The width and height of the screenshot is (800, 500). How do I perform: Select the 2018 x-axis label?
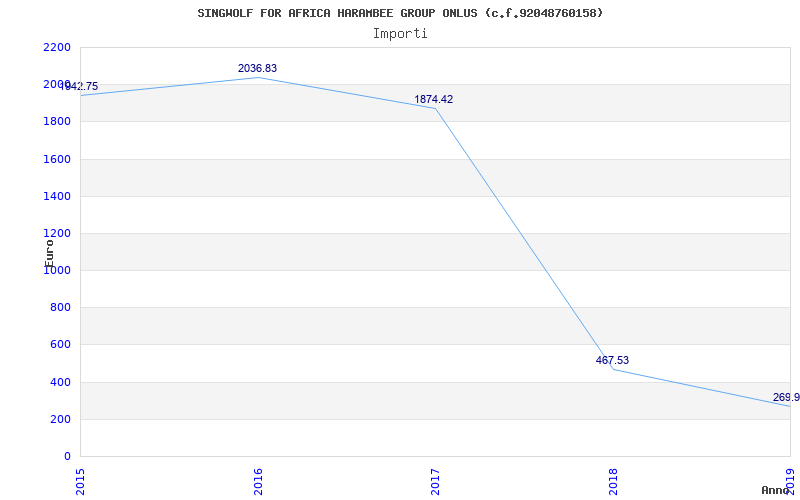[613, 482]
